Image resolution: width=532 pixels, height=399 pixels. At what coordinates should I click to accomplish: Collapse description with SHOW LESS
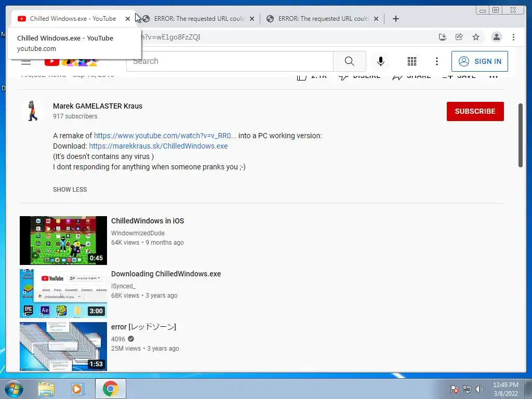coord(70,189)
